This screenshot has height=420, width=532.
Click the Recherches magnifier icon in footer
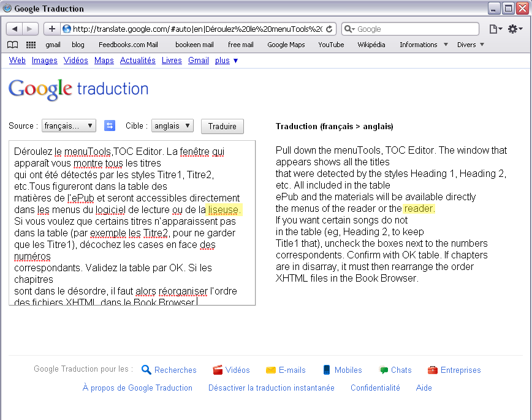point(146,370)
